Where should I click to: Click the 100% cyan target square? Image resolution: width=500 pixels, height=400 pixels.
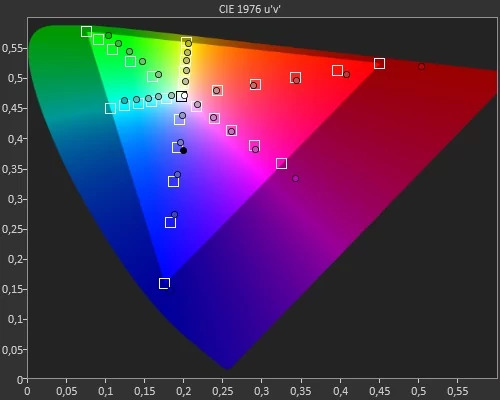(x=110, y=108)
